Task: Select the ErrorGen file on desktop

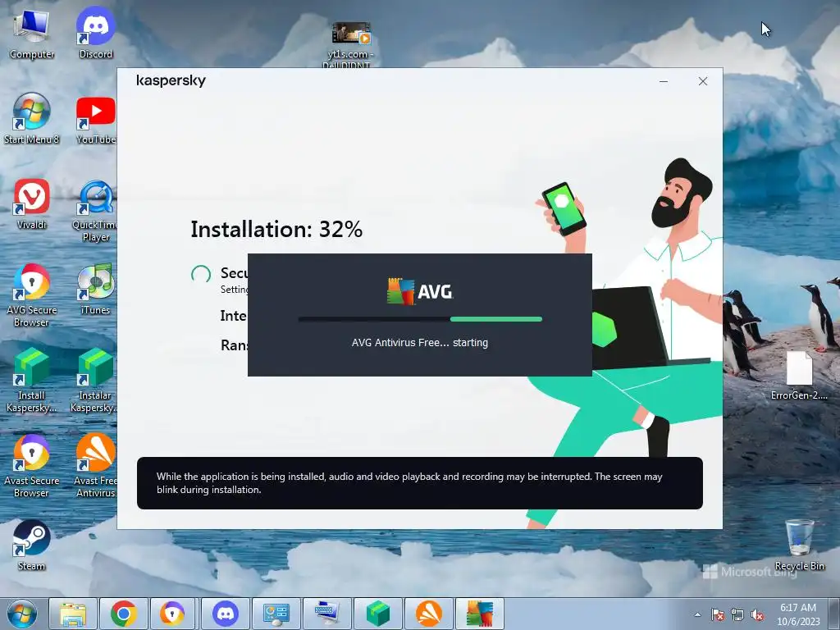Action: tap(799, 376)
